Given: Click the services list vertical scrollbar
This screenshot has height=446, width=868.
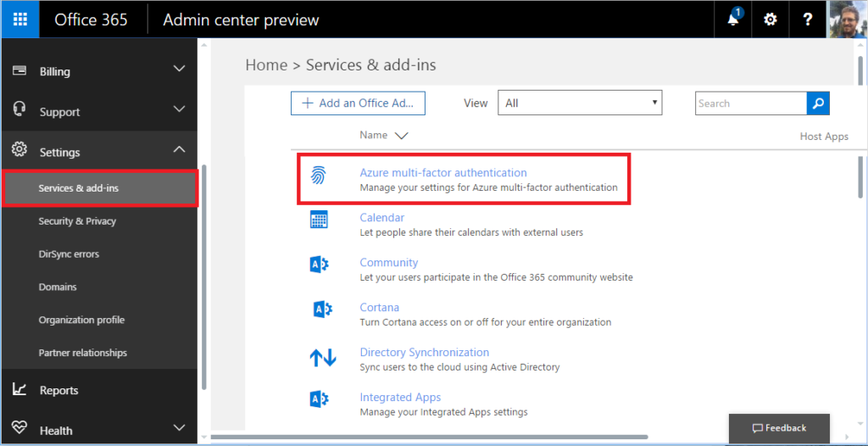Looking at the screenshot, I should (x=860, y=176).
